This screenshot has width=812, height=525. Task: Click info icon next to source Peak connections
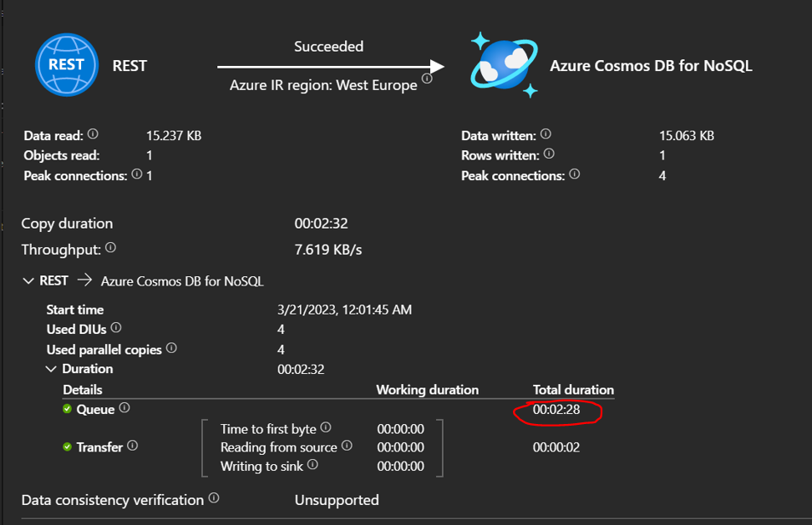137,174
